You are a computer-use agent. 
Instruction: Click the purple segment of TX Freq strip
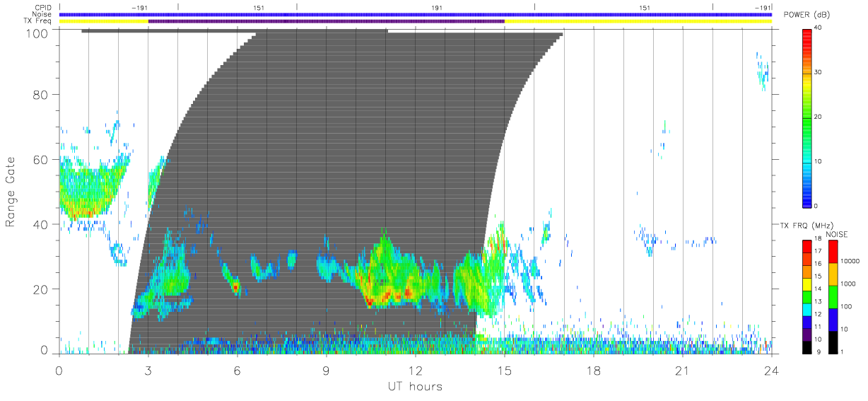(327, 21)
